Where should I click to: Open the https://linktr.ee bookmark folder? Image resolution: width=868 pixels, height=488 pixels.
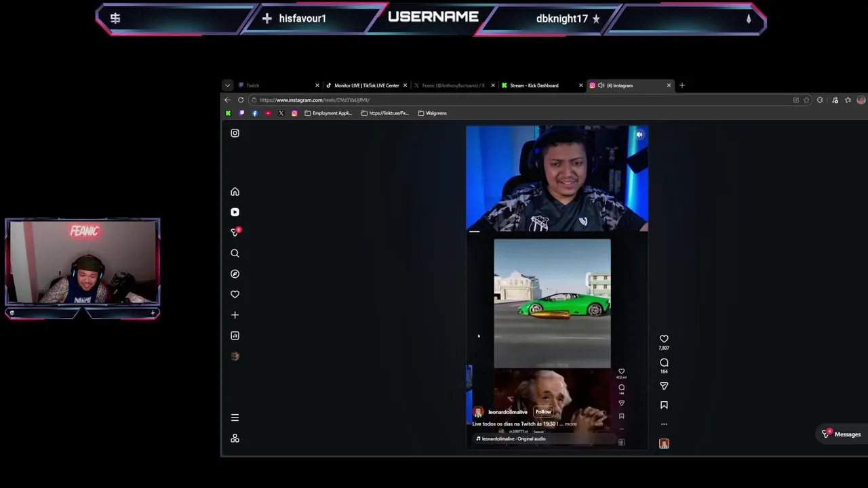coord(385,113)
